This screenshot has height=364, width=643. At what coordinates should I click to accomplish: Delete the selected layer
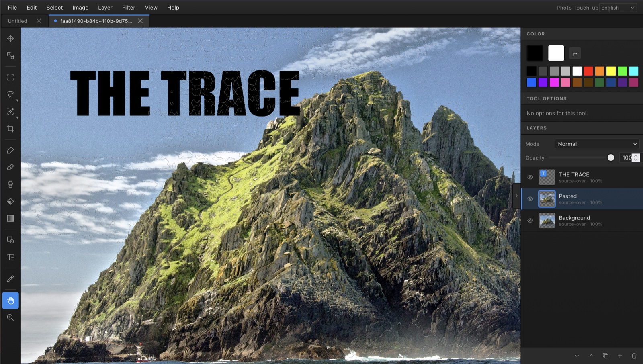click(x=634, y=356)
